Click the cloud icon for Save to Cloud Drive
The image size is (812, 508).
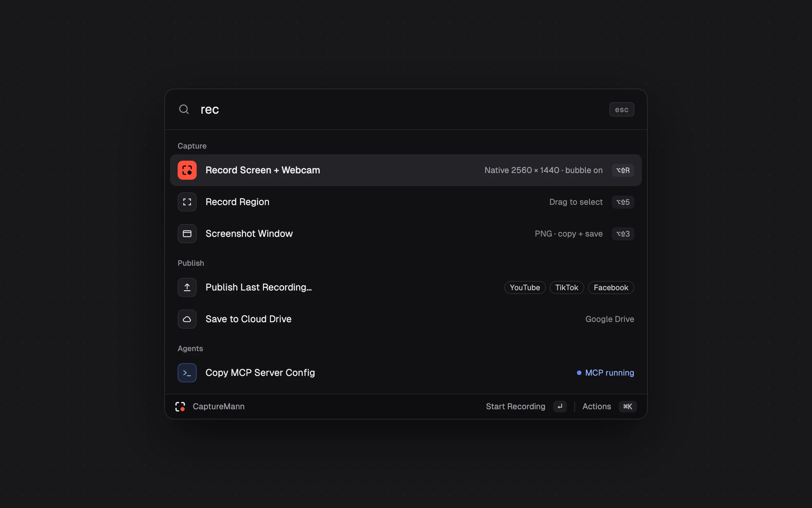point(187,319)
